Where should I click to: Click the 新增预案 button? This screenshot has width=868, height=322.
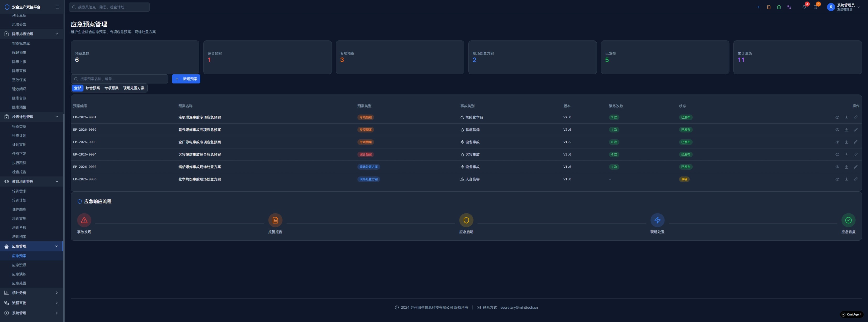click(x=186, y=79)
